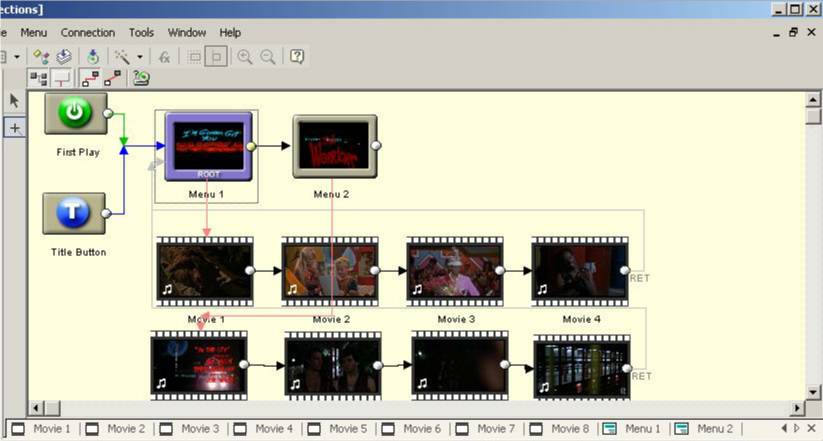Click the audio note icon on Movie 4
Screen dimensions: 823x441
542,289
